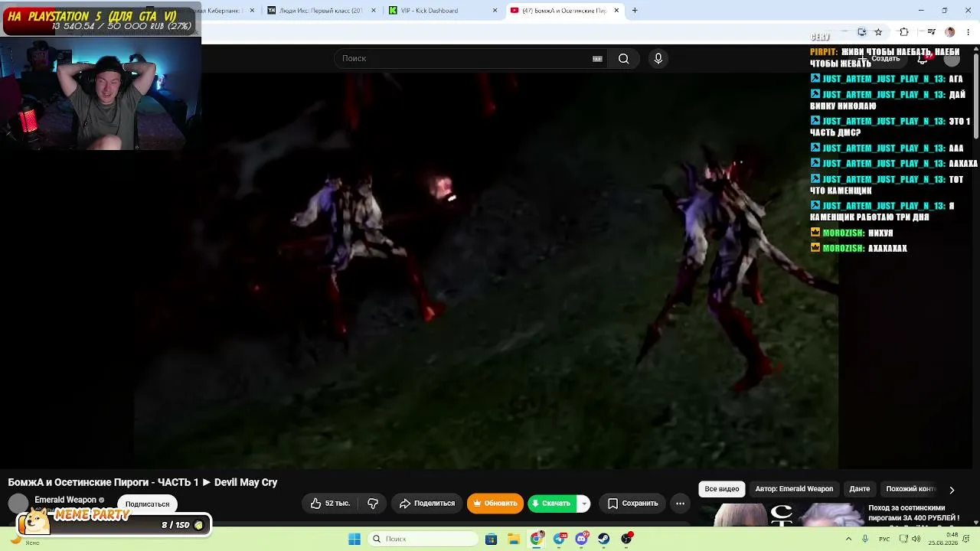This screenshot has height=551, width=980.
Task: Click the Chrome icon in the taskbar
Action: pos(537,539)
